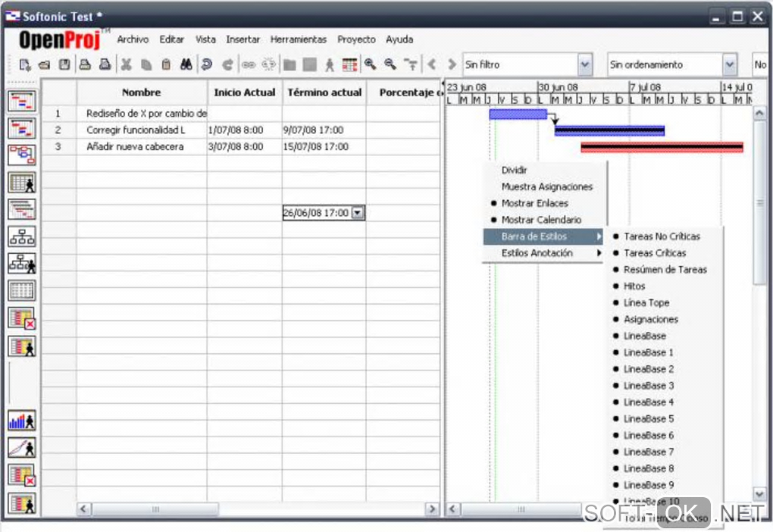
Task: Expand the Estilos Anotación submenu
Action: pyautogui.click(x=543, y=253)
